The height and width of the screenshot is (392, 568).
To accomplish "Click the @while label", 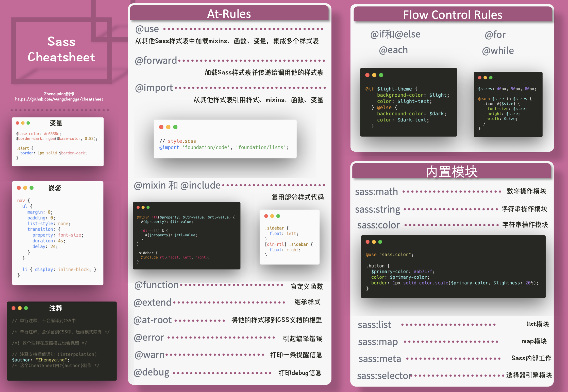I will [498, 51].
